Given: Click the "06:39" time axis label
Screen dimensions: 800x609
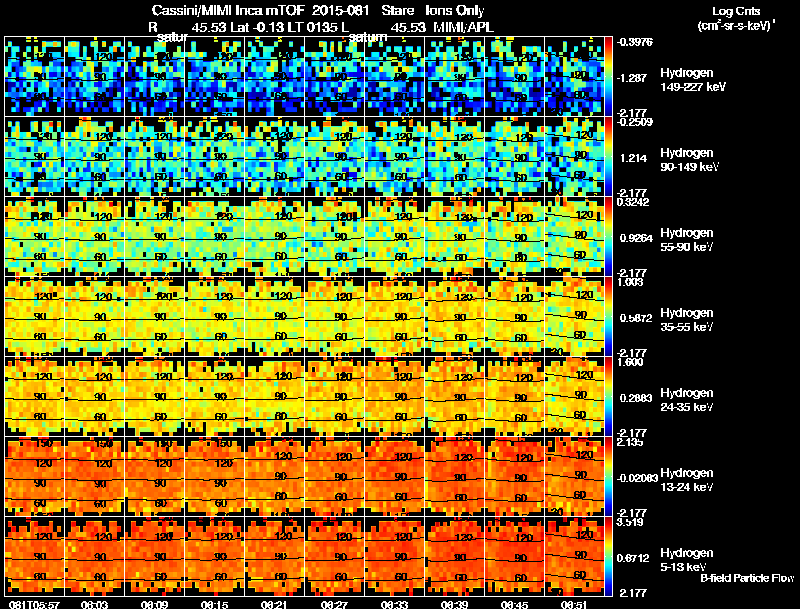Looking at the screenshot, I should pos(454,605).
